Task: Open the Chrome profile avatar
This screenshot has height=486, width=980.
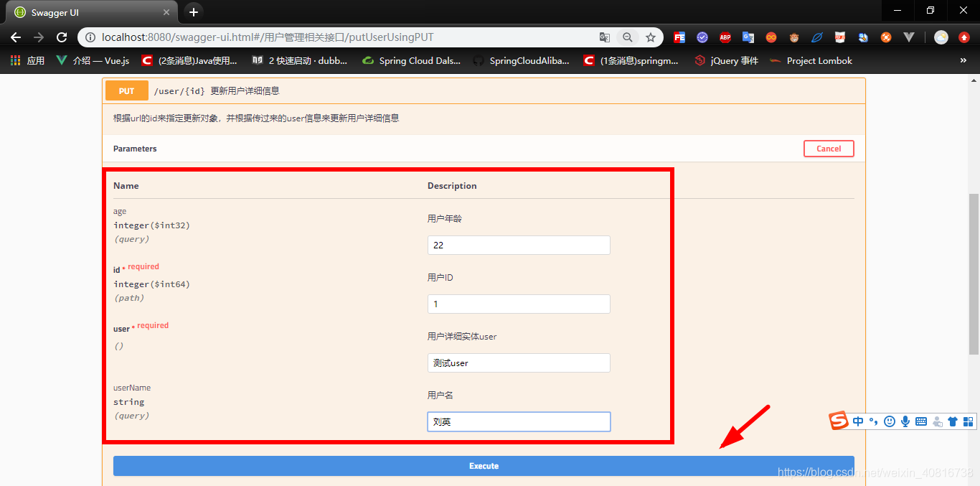Action: tap(941, 37)
